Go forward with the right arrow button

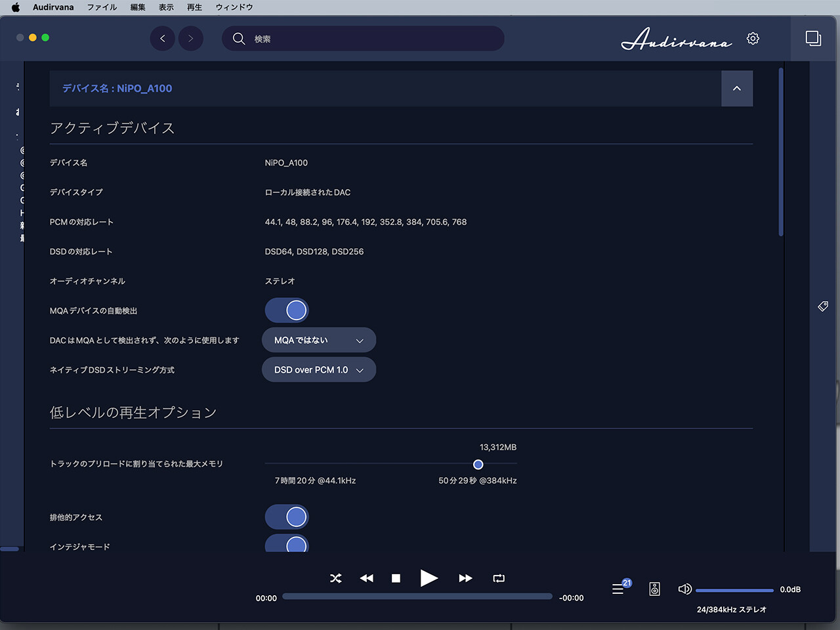[191, 38]
